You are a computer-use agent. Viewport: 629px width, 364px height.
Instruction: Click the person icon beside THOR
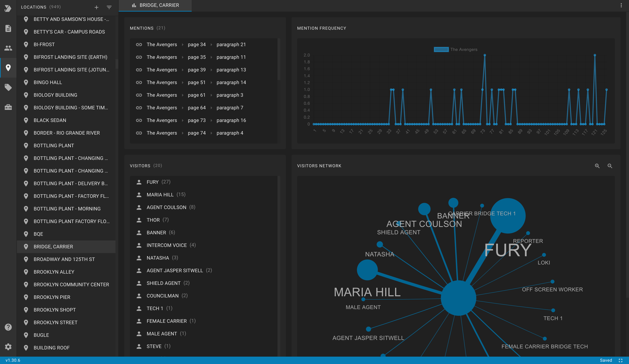139,220
